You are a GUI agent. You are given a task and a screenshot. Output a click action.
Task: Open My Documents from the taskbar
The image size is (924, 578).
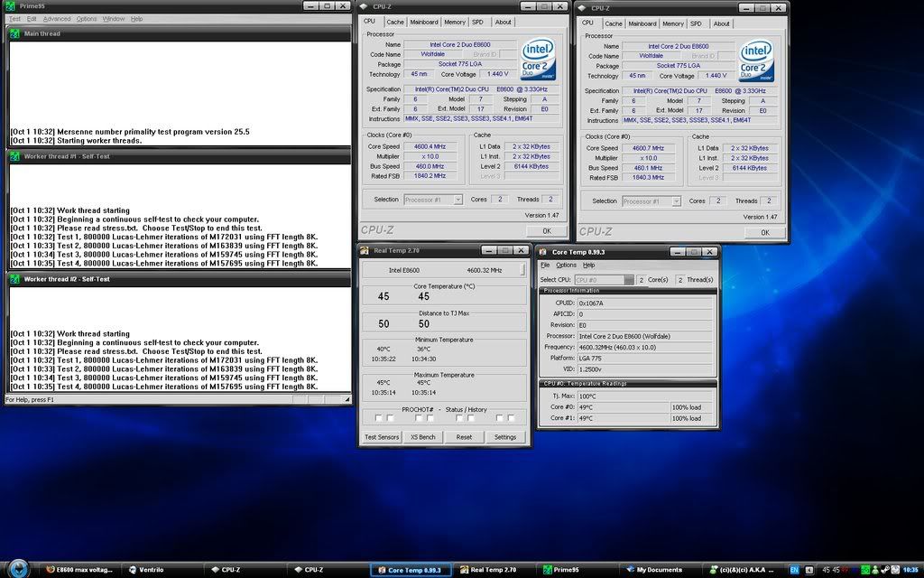pos(654,570)
